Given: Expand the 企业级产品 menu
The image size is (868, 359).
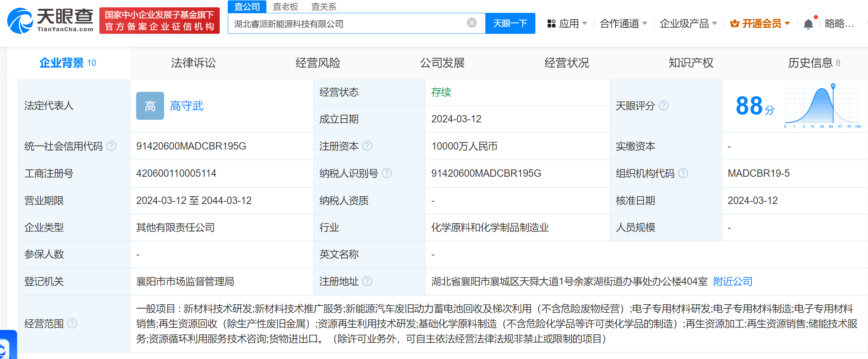Looking at the screenshot, I should coord(688,24).
